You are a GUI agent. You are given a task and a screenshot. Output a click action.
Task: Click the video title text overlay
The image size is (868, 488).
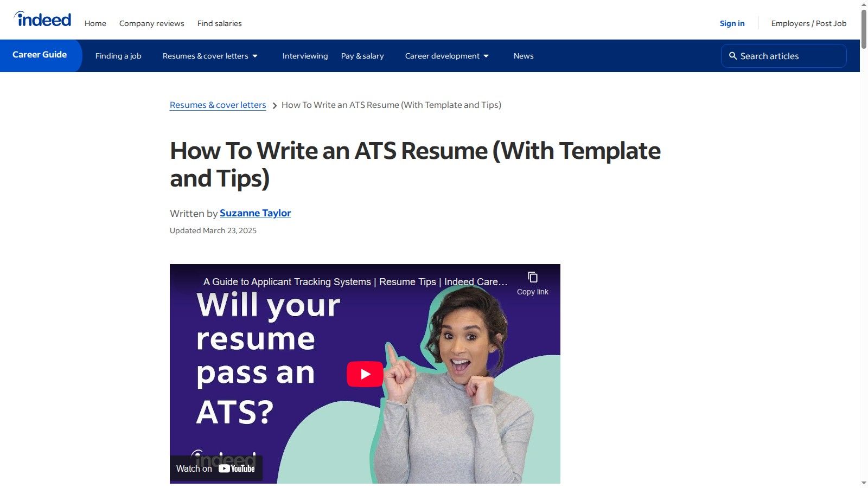[x=355, y=282]
